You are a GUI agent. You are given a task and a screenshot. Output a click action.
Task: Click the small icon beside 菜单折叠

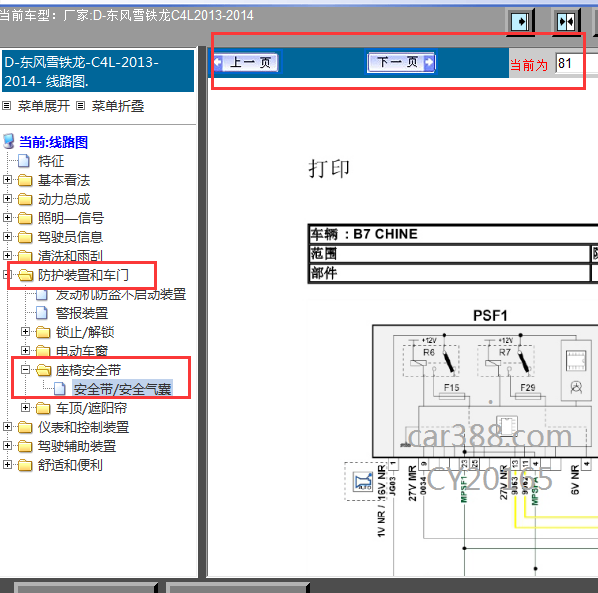click(80, 106)
